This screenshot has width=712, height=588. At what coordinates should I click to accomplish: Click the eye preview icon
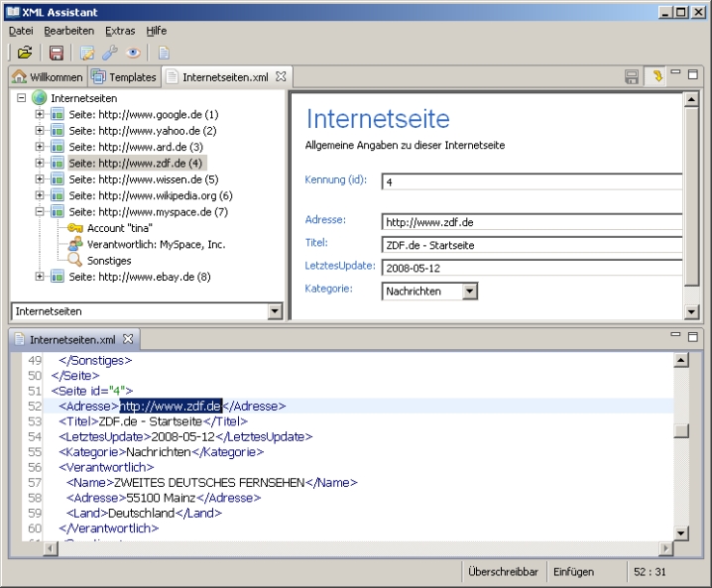click(133, 53)
